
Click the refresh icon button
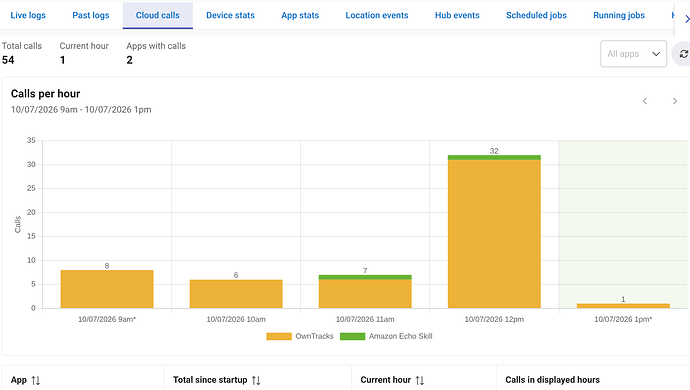pyautogui.click(x=683, y=54)
